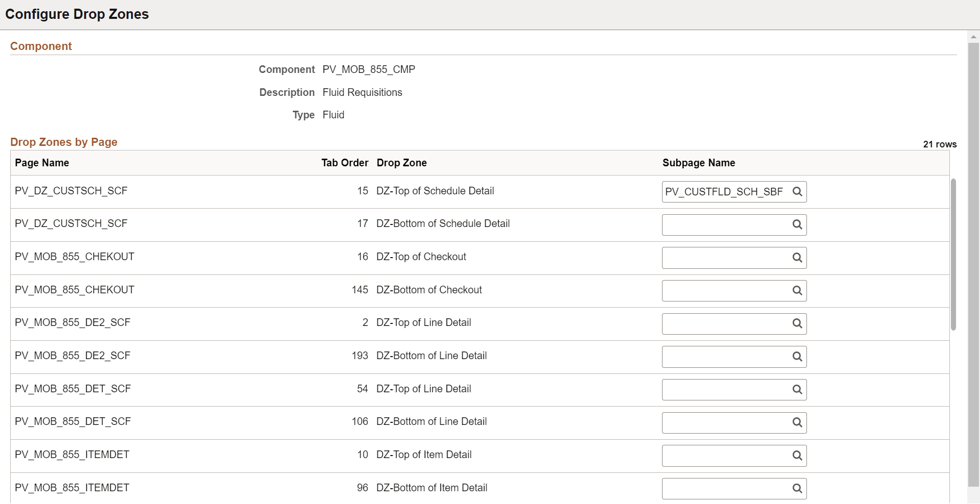Click magnifier icon in DZ-Bottom of Item Detail row
The image size is (980, 504).
point(798,488)
